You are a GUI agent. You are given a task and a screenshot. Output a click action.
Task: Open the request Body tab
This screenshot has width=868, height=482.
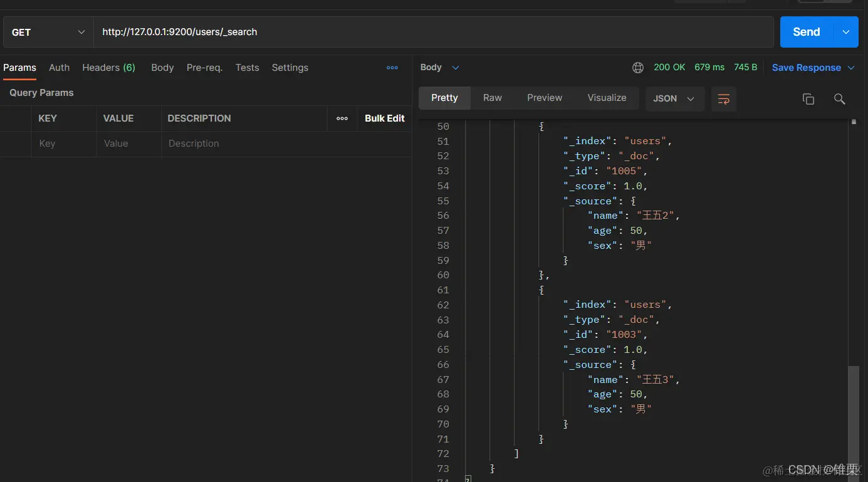coord(162,68)
